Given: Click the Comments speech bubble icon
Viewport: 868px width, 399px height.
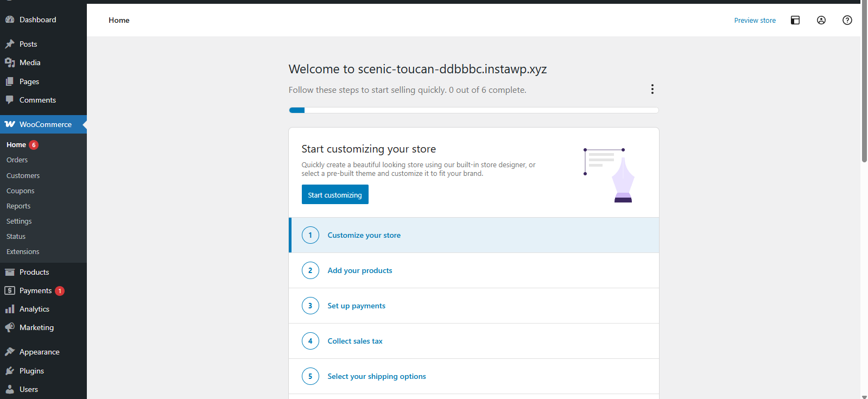Looking at the screenshot, I should pyautogui.click(x=10, y=100).
